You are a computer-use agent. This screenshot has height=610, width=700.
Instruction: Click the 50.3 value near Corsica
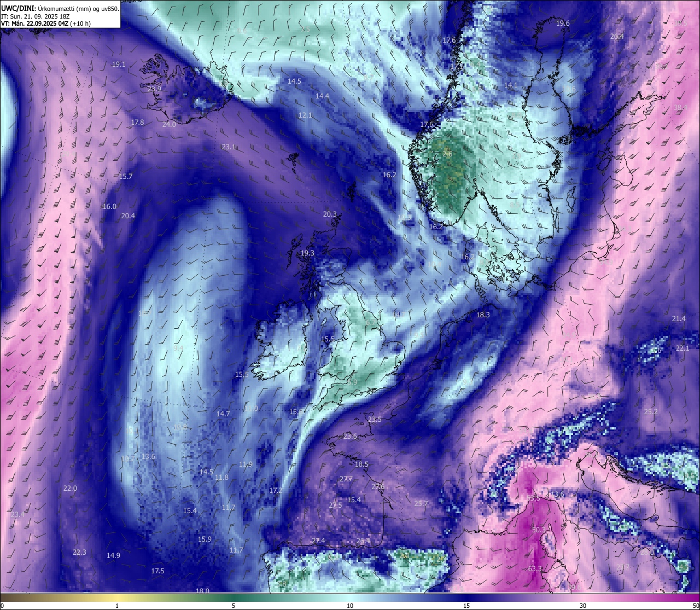click(x=539, y=530)
